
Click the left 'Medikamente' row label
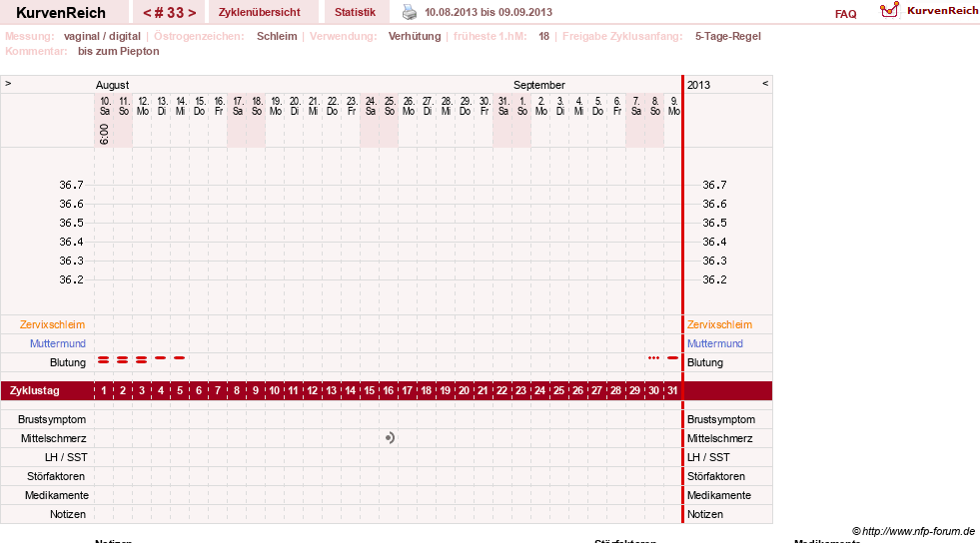pos(56,495)
